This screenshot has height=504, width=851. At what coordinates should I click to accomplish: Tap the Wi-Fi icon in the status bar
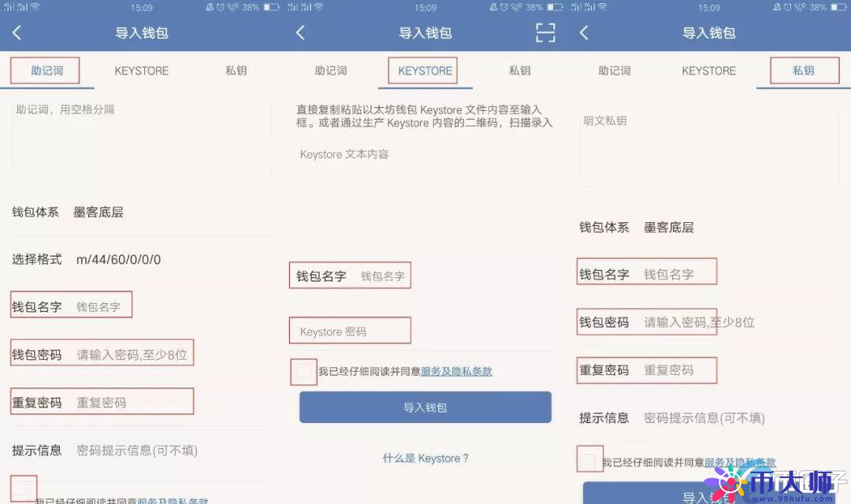[35, 6]
